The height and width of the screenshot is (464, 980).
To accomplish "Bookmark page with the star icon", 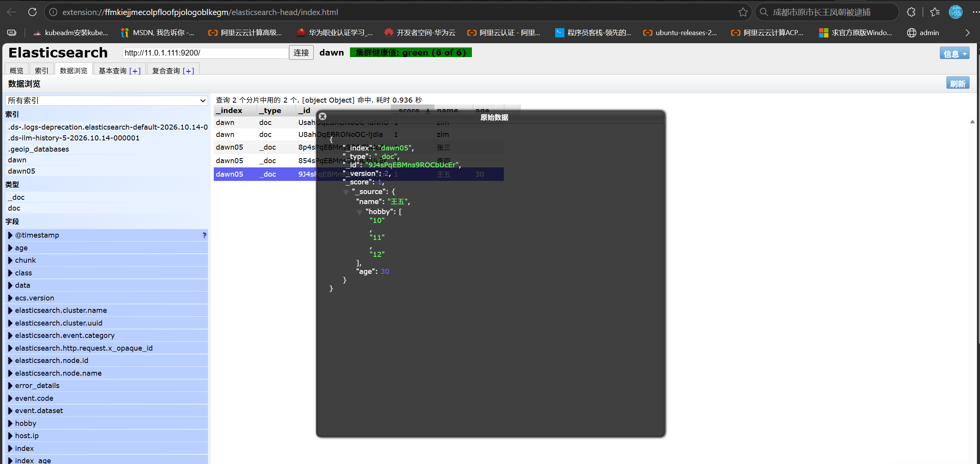I will tap(743, 12).
